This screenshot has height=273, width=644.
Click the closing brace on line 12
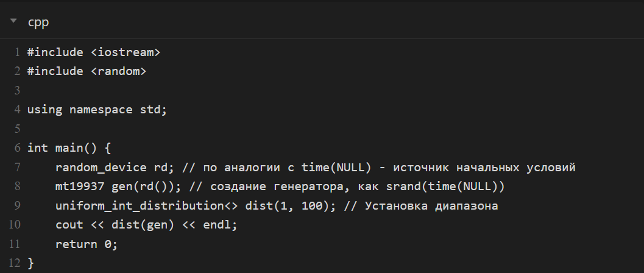point(31,263)
